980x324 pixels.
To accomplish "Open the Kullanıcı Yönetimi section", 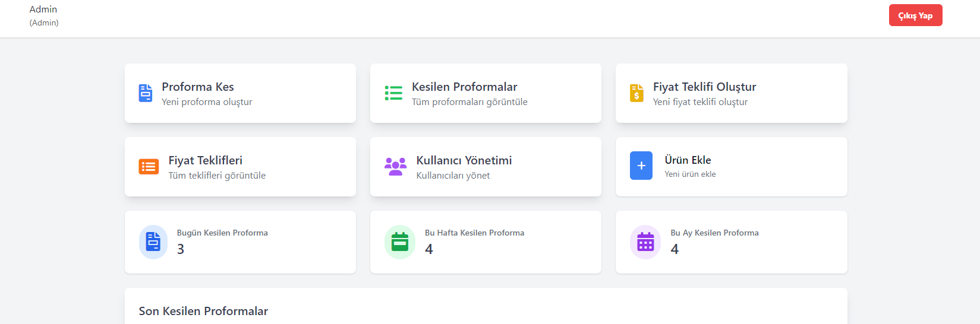I will click(x=486, y=167).
